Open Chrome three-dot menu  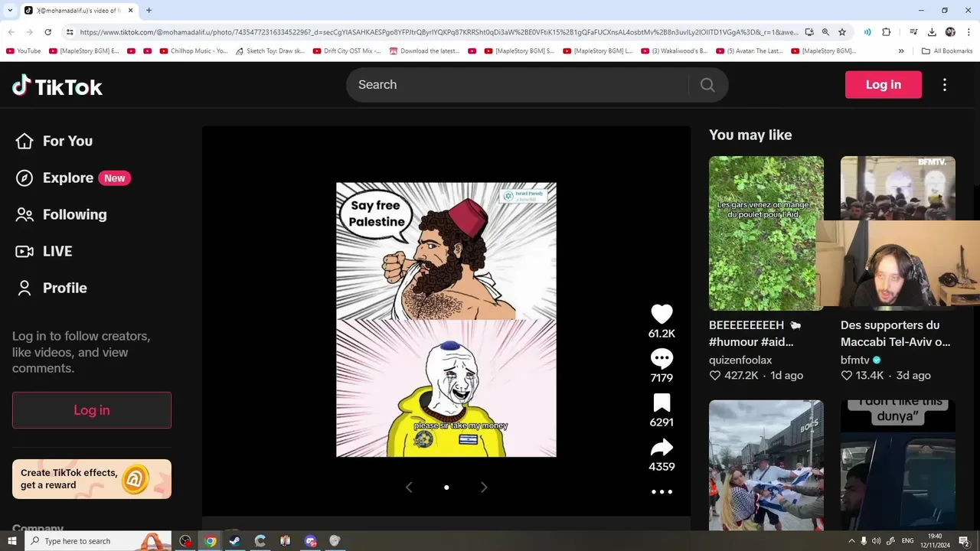(968, 32)
